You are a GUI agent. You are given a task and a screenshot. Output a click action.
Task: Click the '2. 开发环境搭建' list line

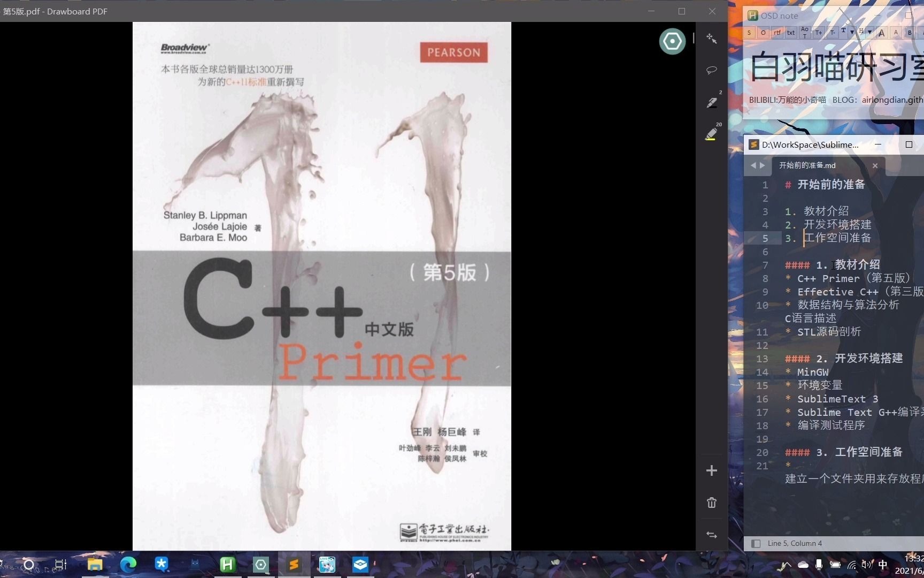click(x=828, y=225)
